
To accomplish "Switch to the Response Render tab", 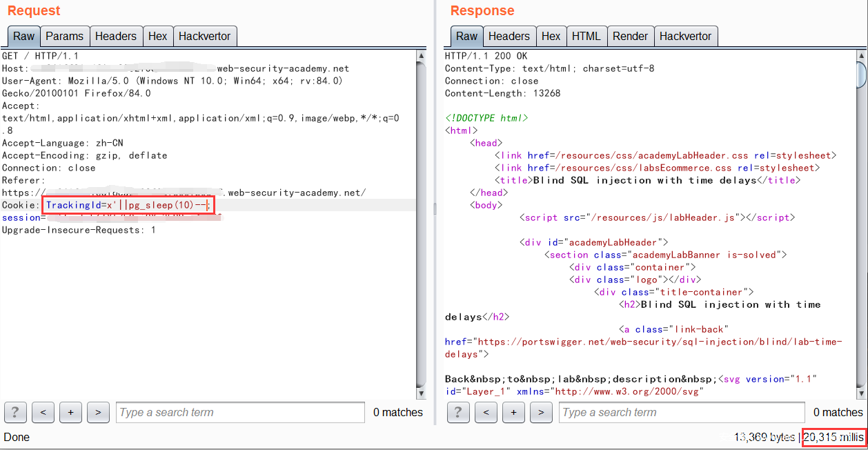I will (x=630, y=36).
